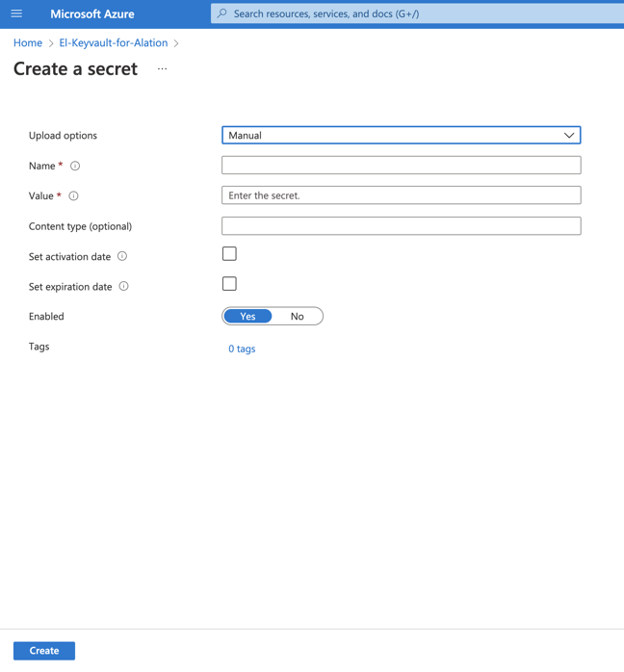Select Yes on the Enabled toggle
The height and width of the screenshot is (672, 624).
[x=247, y=317]
